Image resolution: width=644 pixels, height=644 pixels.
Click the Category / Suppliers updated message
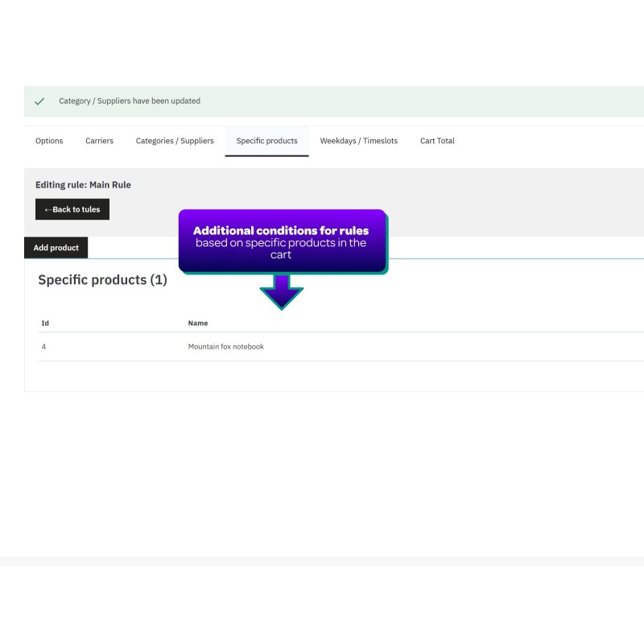(x=130, y=101)
